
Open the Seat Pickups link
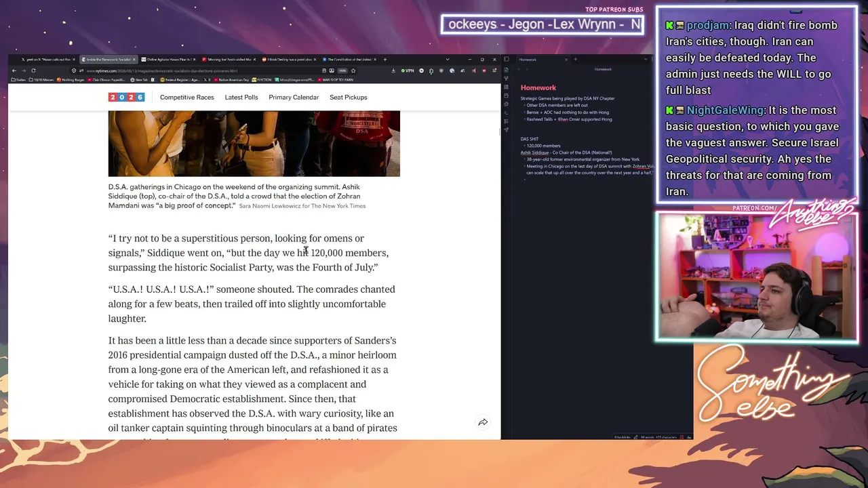click(x=349, y=98)
